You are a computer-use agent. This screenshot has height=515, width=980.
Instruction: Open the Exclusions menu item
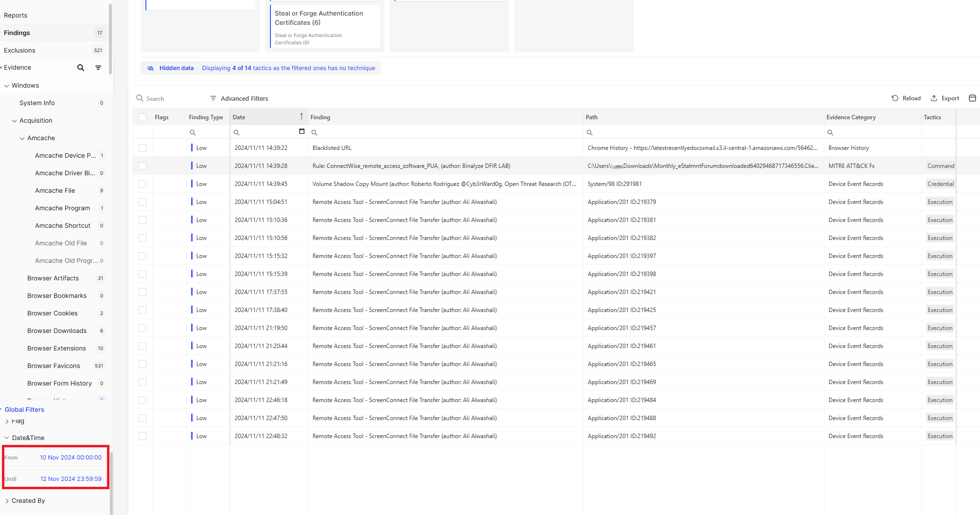click(19, 50)
